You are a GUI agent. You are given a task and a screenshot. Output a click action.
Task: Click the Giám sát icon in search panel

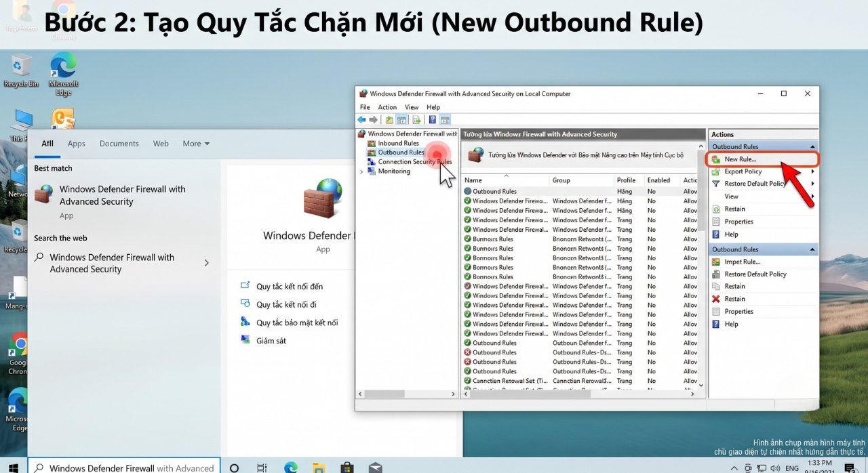pos(245,340)
